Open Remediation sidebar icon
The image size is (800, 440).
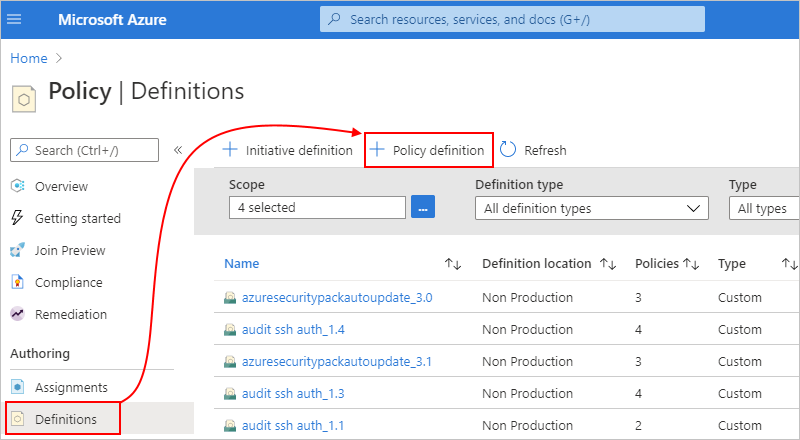(17, 315)
